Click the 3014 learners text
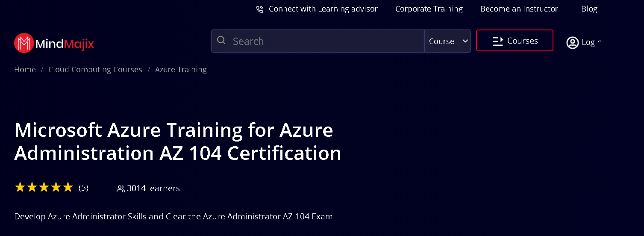The width and height of the screenshot is (644, 236). pos(153,188)
